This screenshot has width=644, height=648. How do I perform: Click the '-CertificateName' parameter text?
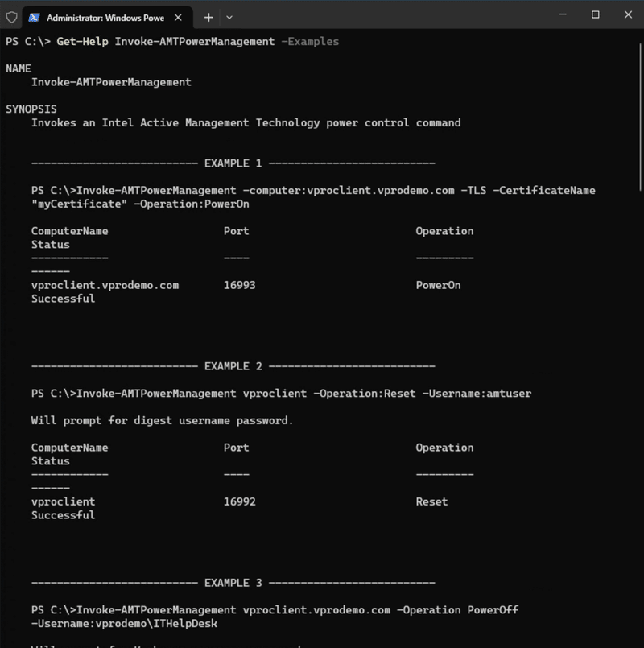[544, 191]
